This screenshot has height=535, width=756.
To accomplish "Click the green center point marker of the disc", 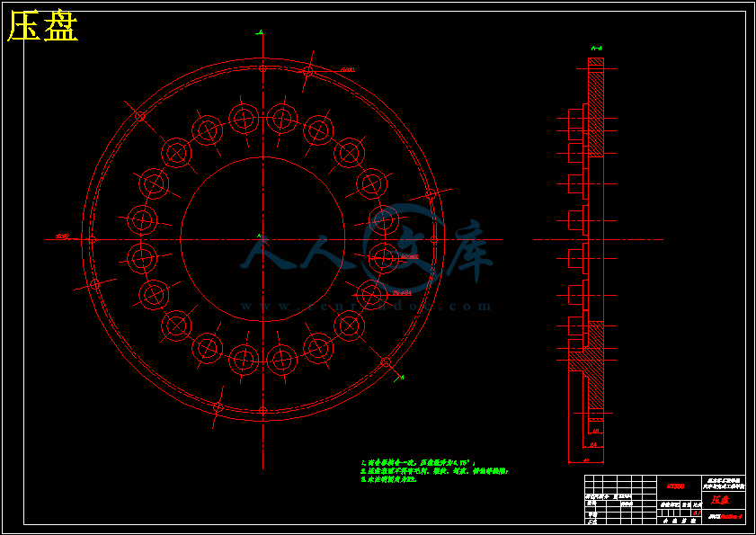I will [x=260, y=236].
